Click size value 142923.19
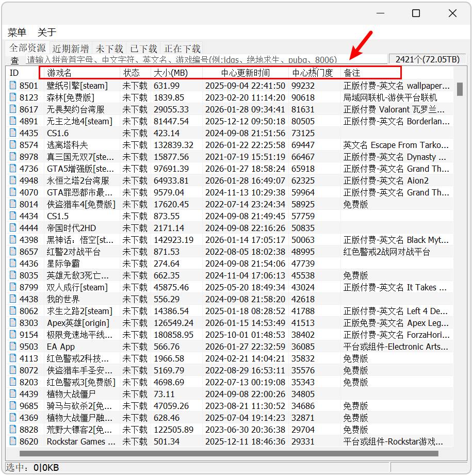 [x=173, y=240]
